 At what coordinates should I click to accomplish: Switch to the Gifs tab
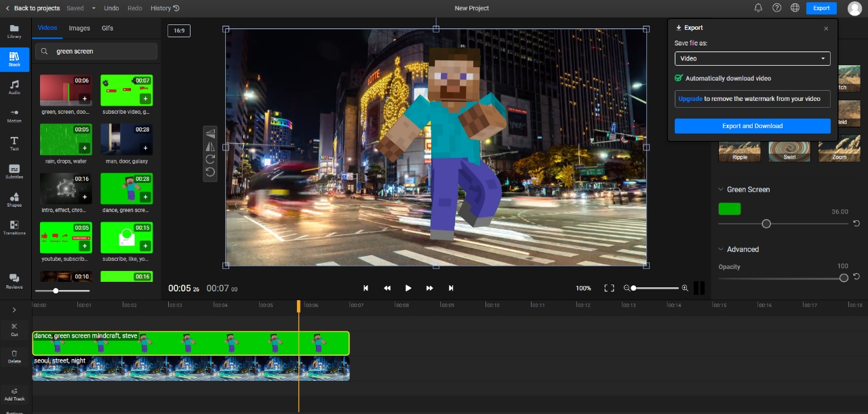107,28
